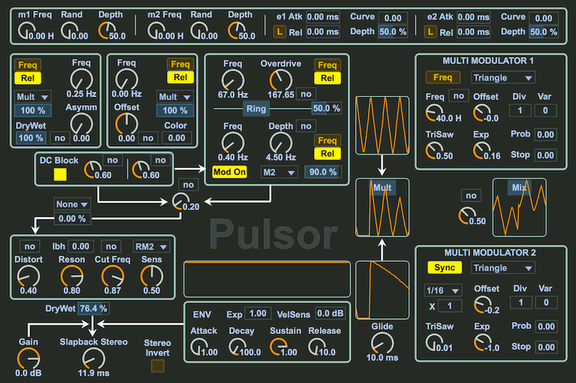Viewport: 576px width, 383px height.
Task: Click the Freq button in Multi Modulator 1
Action: point(442,77)
